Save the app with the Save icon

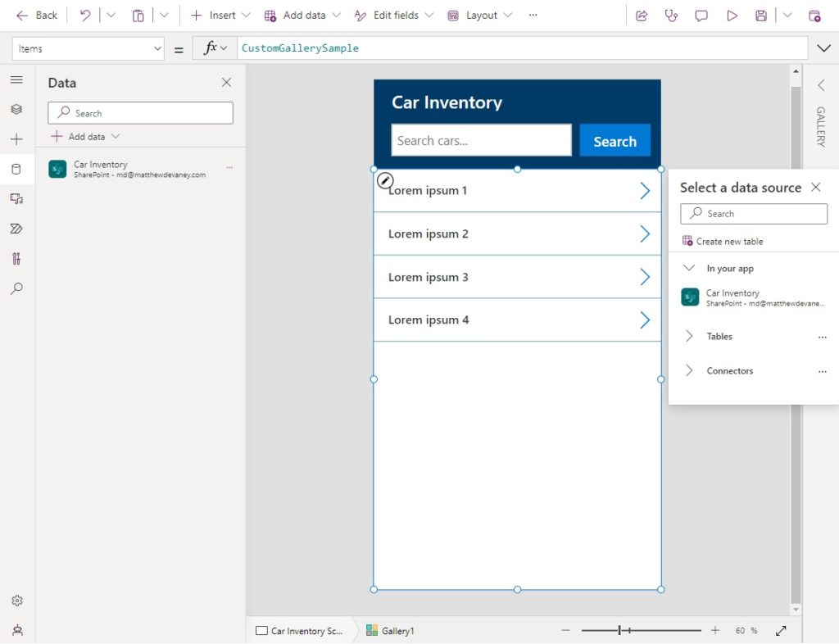[761, 16]
